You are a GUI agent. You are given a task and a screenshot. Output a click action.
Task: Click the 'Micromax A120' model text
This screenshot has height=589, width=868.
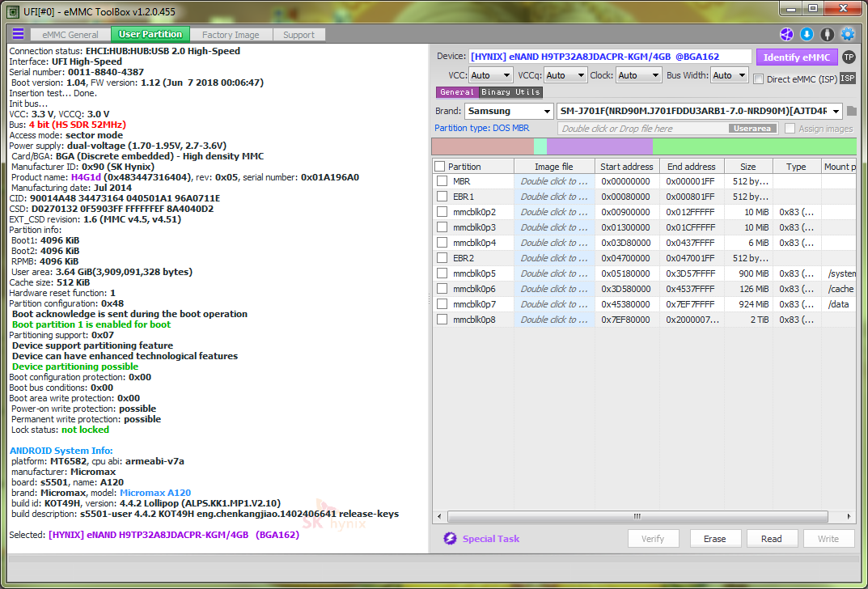[155, 493]
